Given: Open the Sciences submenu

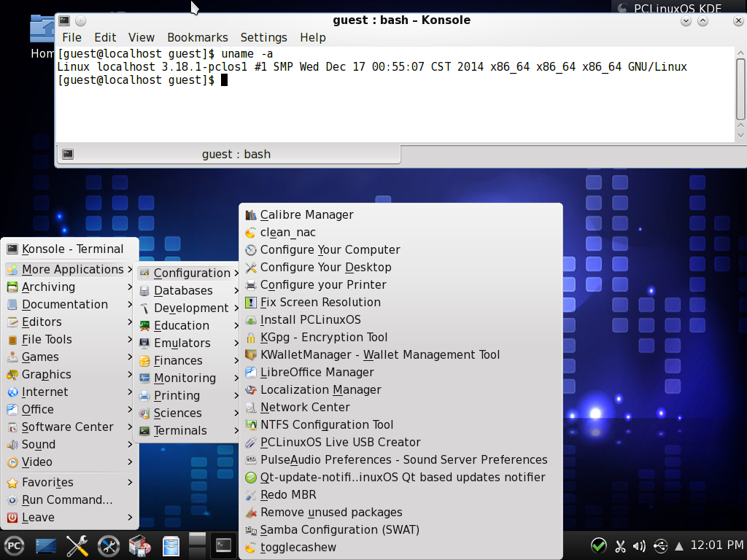Looking at the screenshot, I should coord(188,413).
